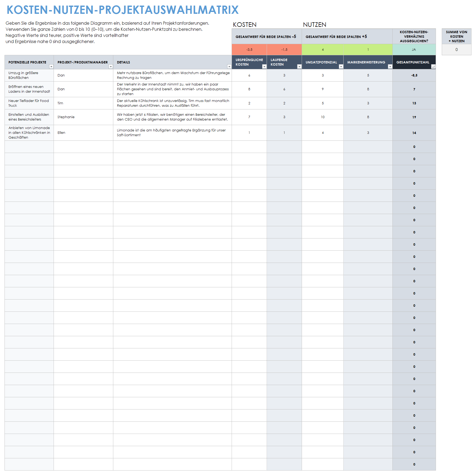Select 'Gesamtwert für beide Spalten +5' header
The image size is (476, 474).
click(x=347, y=37)
